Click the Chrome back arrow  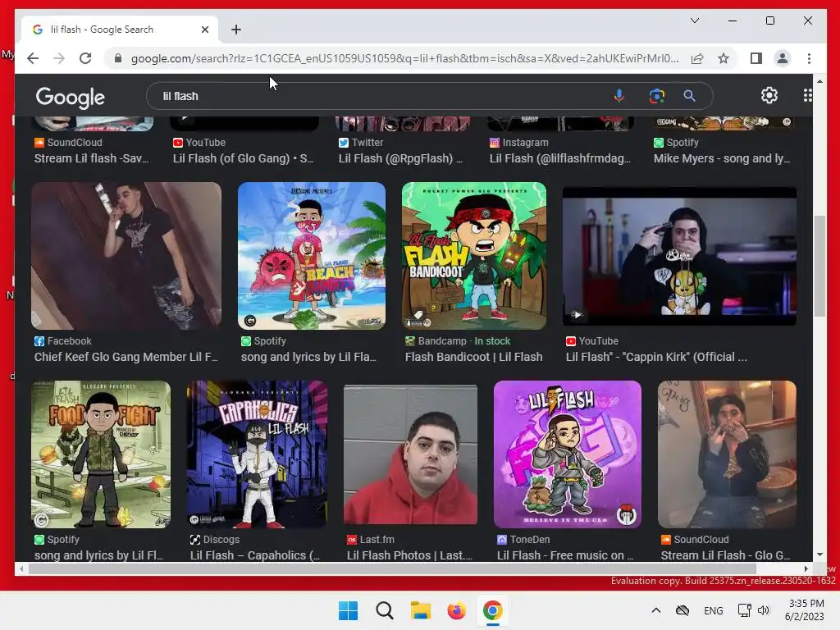tap(33, 58)
